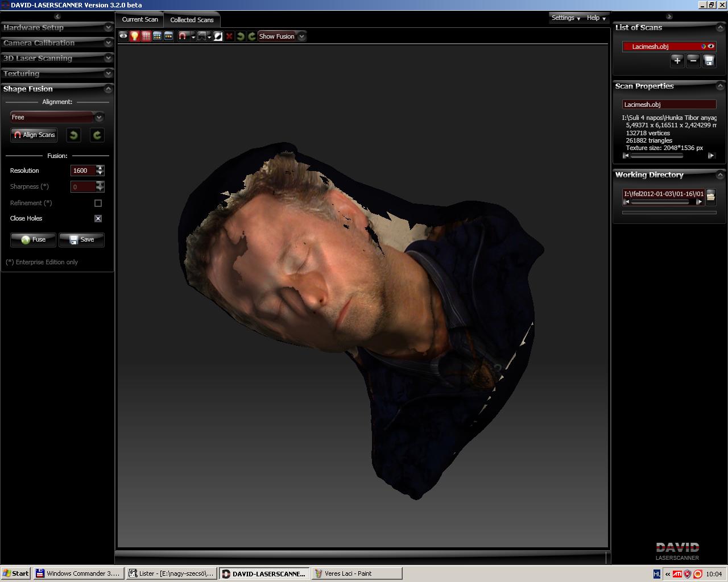Switch to the Current Scan tab

pos(140,19)
